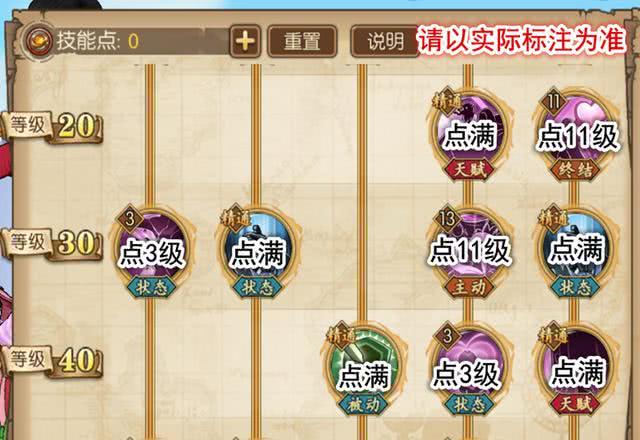The width and height of the screenshot is (640, 440).
Task: Select the level 30 点3级 状态 skill
Action: 151,251
